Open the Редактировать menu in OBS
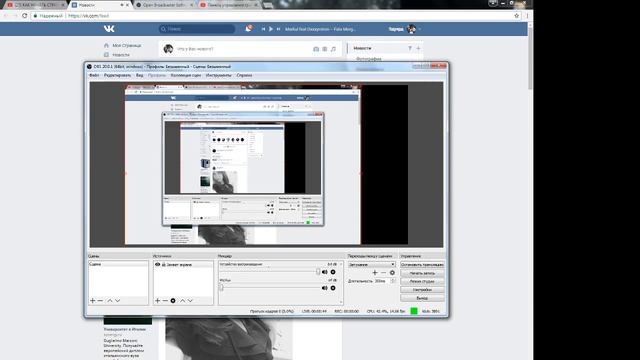This screenshot has height=360, width=640. pos(118,76)
